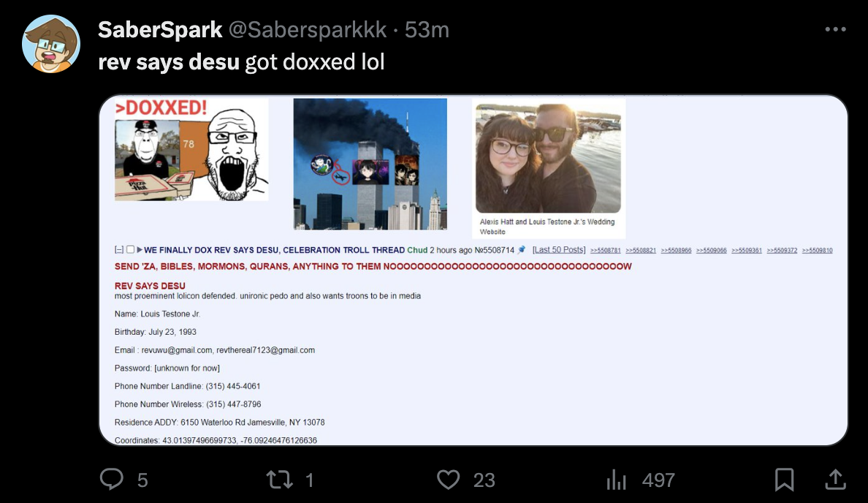Open the @Sabersparkkk handle link
This screenshot has height=503, width=868.
pyautogui.click(x=308, y=30)
